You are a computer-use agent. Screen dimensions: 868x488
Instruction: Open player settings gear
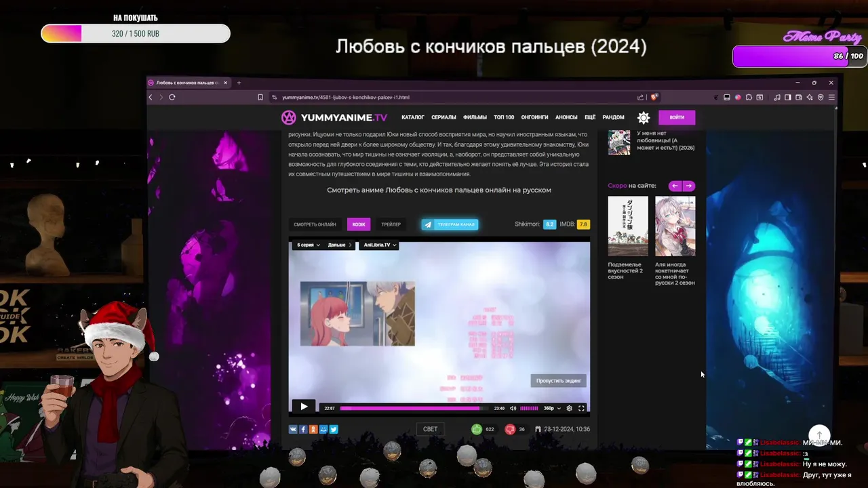[569, 408]
